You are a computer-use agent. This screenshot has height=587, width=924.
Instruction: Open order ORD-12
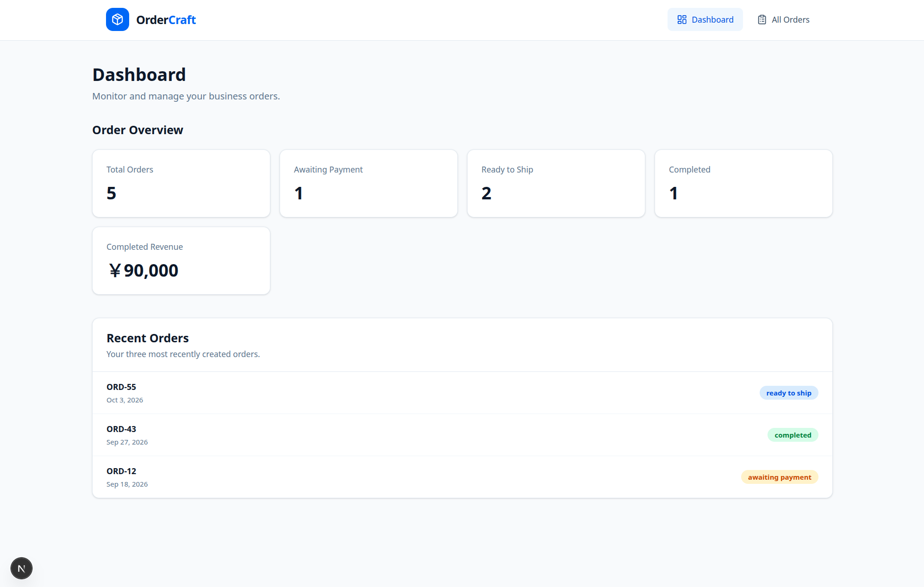coord(462,477)
